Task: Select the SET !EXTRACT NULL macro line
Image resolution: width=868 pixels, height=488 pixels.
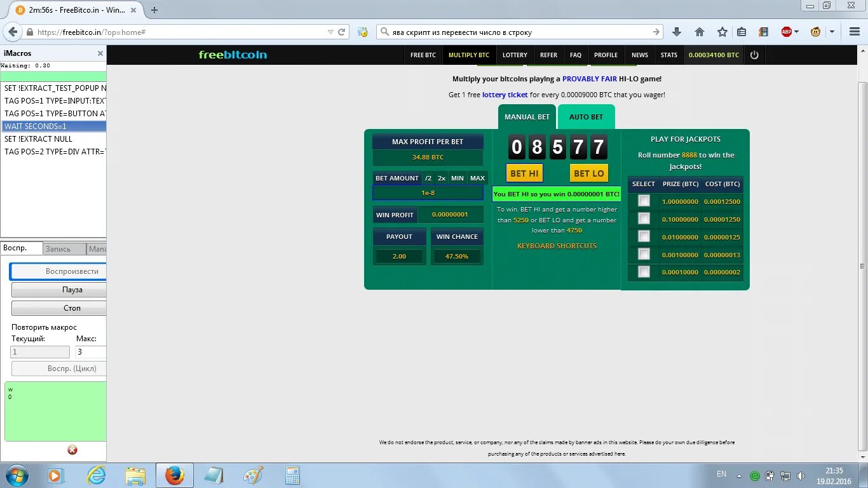Action: tap(54, 139)
